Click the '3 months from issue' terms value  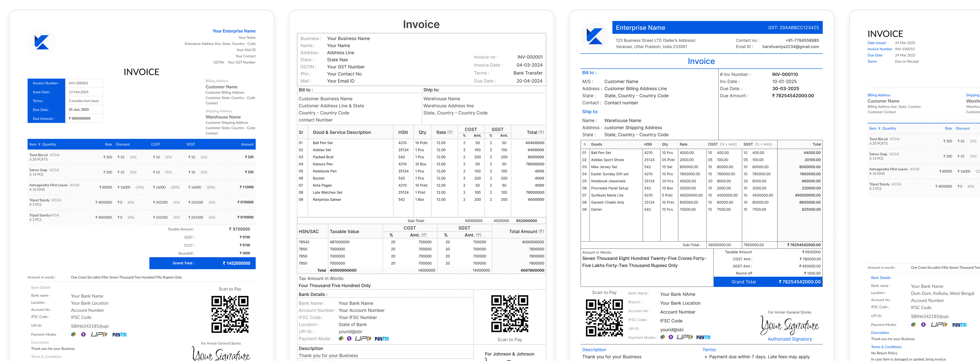84,101
